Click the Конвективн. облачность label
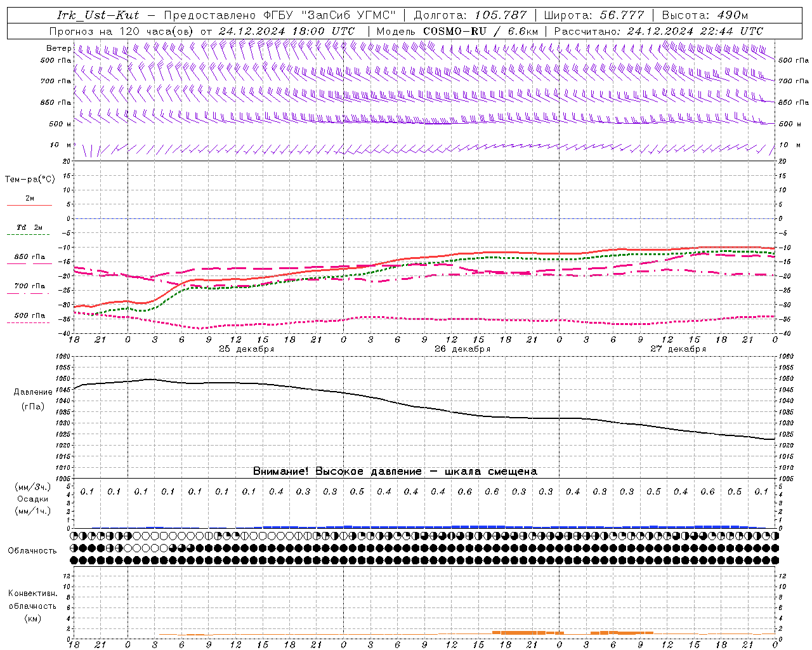 [32, 599]
